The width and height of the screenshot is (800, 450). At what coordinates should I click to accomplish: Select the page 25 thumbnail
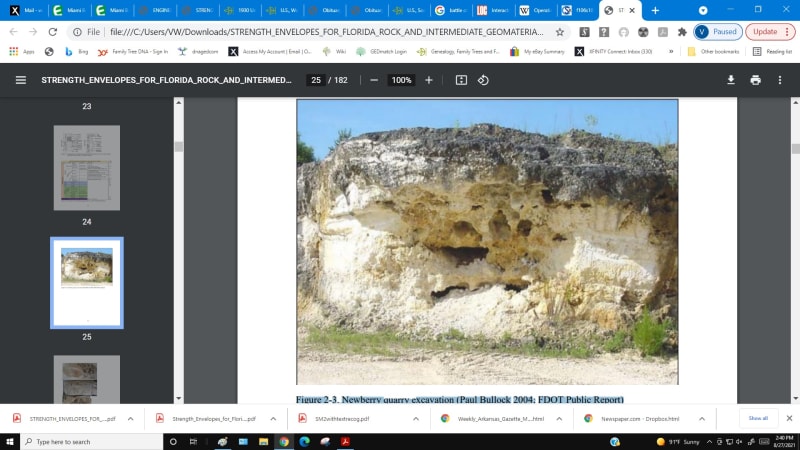pos(87,283)
